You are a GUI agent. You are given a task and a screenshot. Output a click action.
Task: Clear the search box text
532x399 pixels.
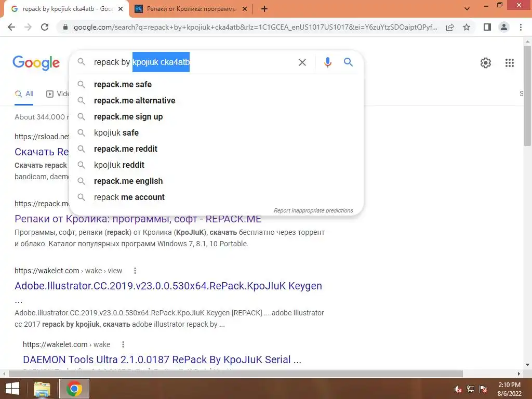pos(302,62)
